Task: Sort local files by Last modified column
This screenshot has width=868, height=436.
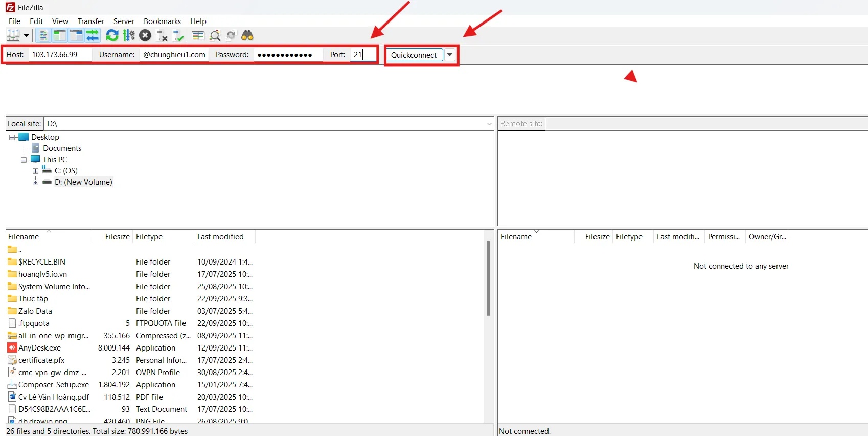Action: point(220,237)
